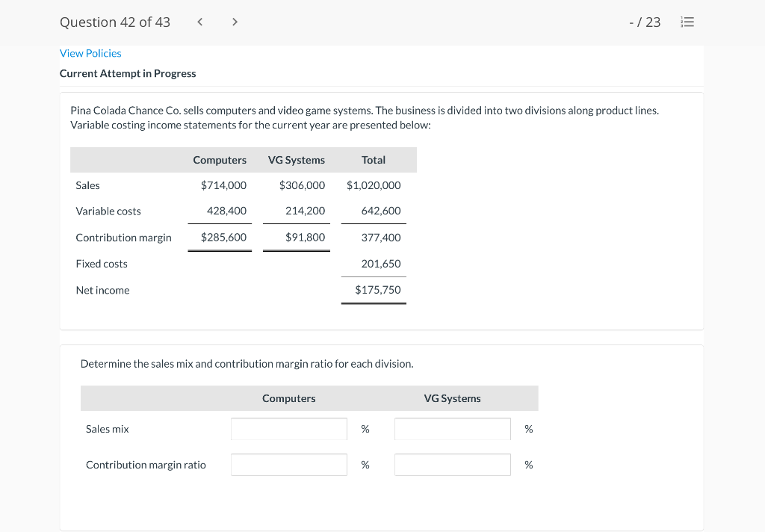Select 'Computers' header in answer table
The width and height of the screenshot is (765, 532).
pyautogui.click(x=289, y=398)
